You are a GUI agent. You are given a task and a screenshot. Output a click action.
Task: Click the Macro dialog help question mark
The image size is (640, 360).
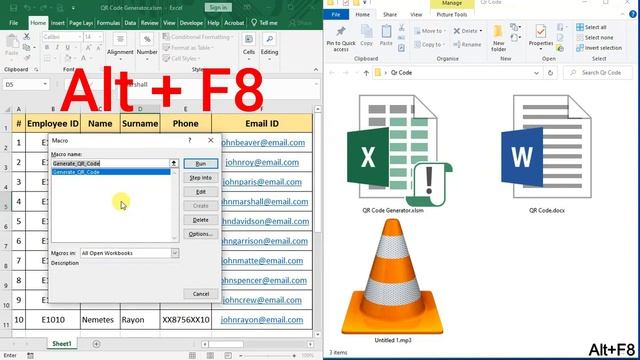189,140
